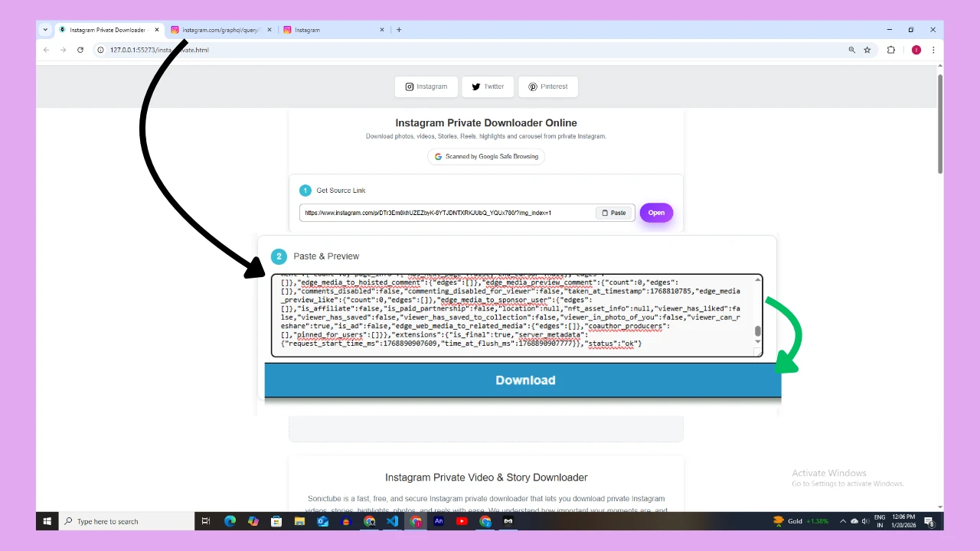Click the Gold +1.38% taskbar widget

tap(801, 521)
